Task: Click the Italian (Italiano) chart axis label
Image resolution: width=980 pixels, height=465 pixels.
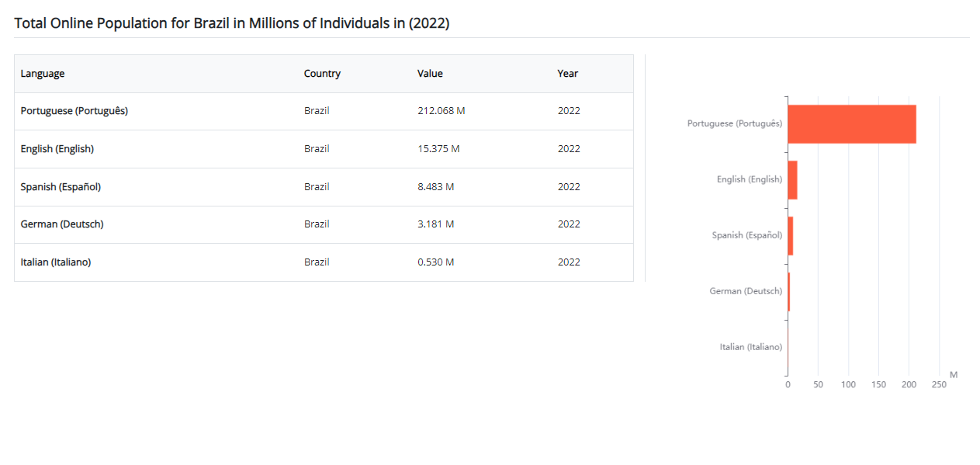Action: (750, 348)
